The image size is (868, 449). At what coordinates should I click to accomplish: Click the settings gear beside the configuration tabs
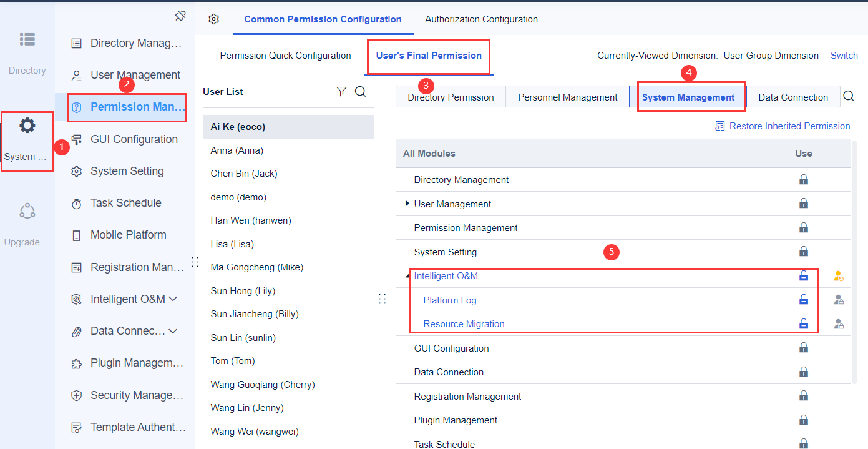214,19
